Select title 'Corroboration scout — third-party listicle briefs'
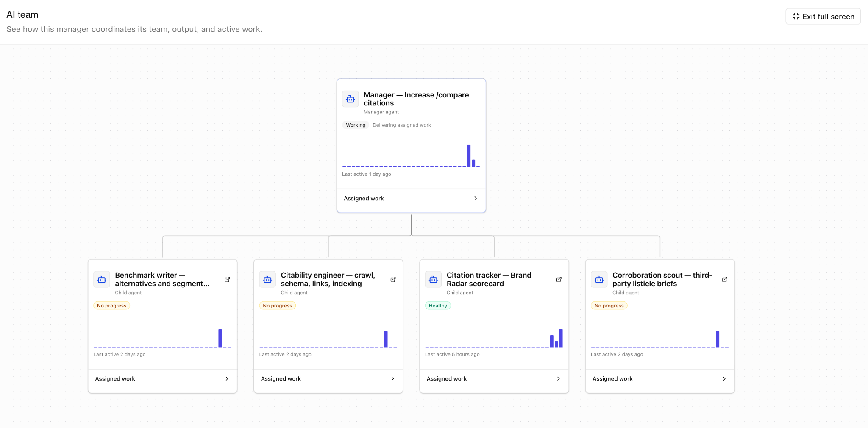Screen dimensions: 868x428 (x=662, y=279)
